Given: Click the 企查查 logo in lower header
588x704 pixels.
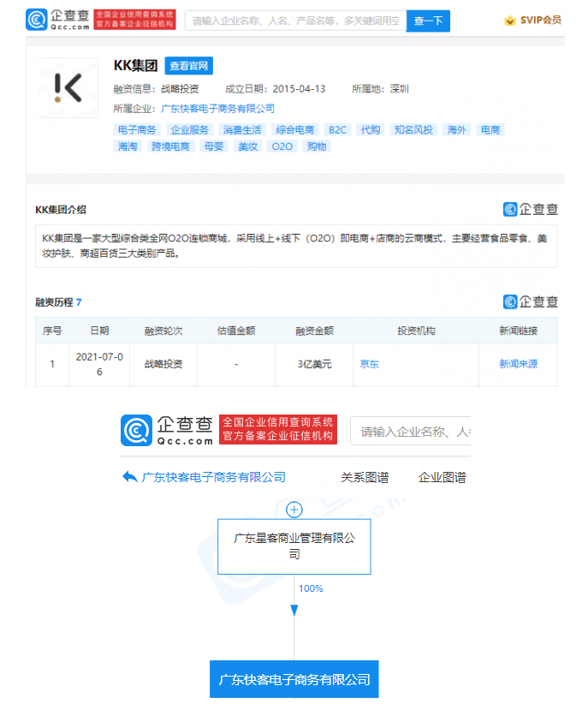Looking at the screenshot, I should pos(167,430).
